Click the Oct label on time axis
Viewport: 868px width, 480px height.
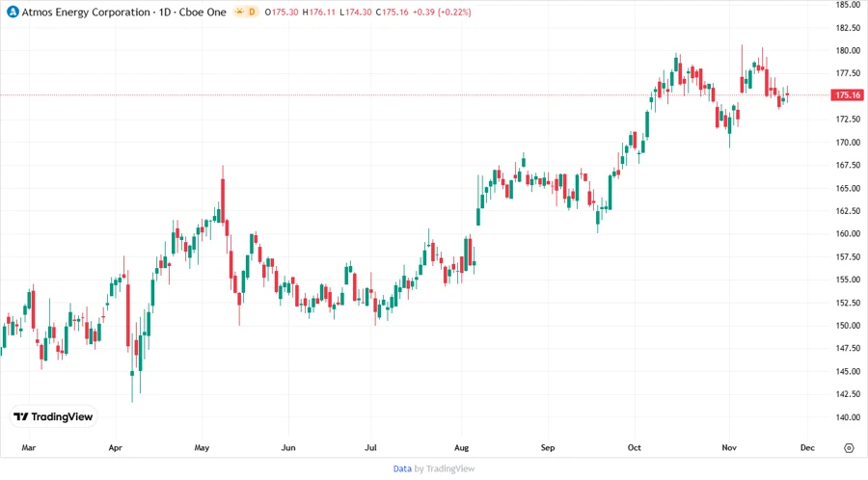tap(635, 448)
